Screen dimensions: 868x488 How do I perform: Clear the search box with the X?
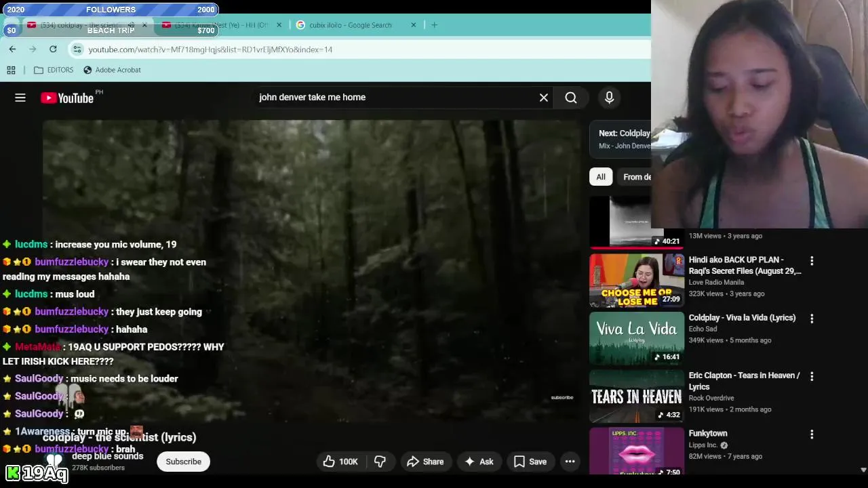click(x=544, y=98)
